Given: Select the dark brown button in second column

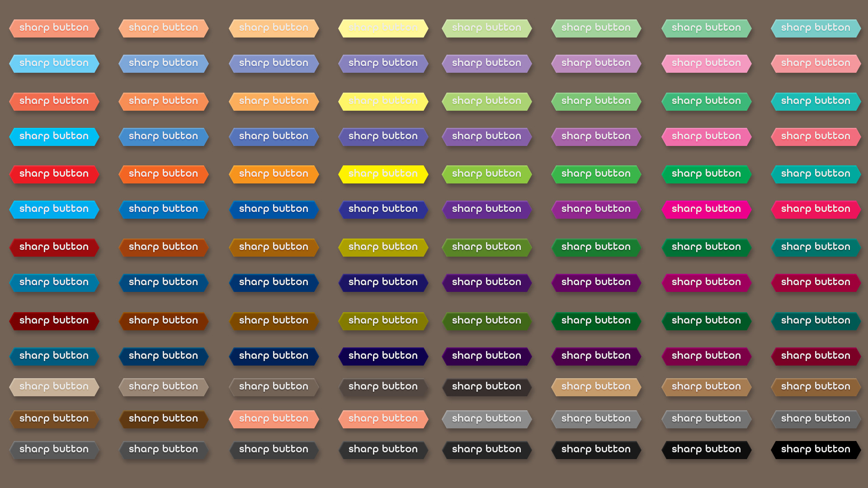Looking at the screenshot, I should (163, 419).
